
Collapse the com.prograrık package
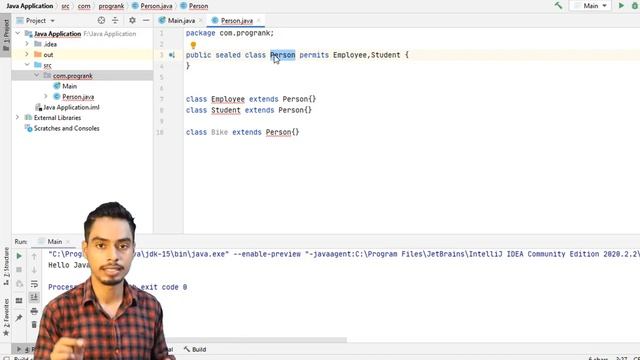pos(37,76)
